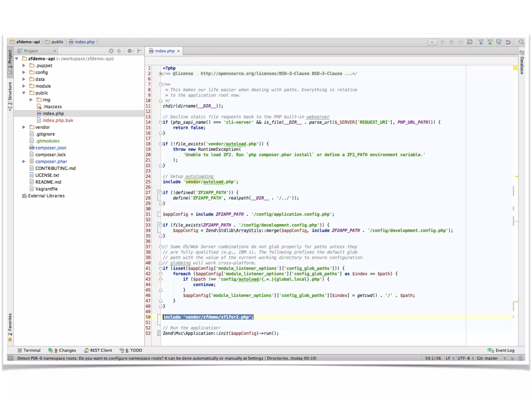Toggle read-only lock icon in status bar

click(x=512, y=358)
